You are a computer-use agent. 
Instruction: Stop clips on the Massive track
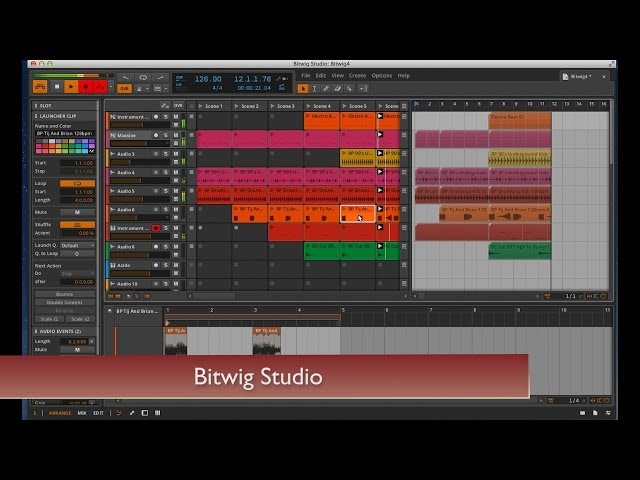point(191,135)
